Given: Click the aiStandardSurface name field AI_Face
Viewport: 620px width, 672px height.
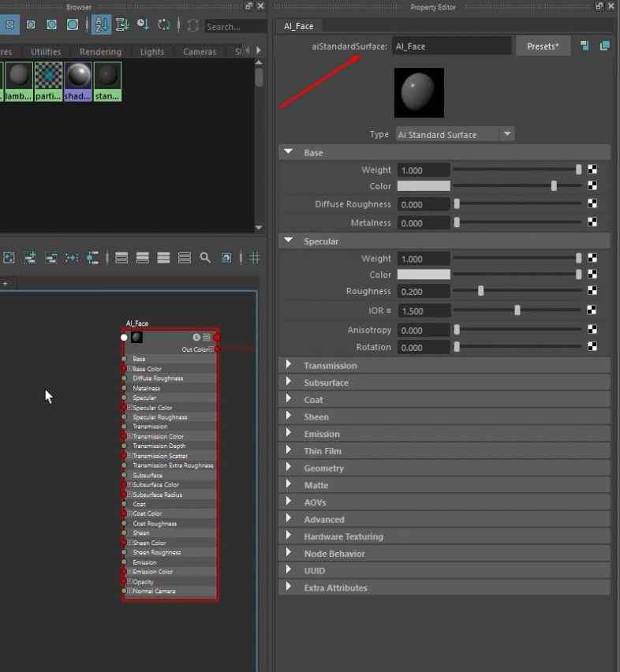Looking at the screenshot, I should click(x=452, y=47).
